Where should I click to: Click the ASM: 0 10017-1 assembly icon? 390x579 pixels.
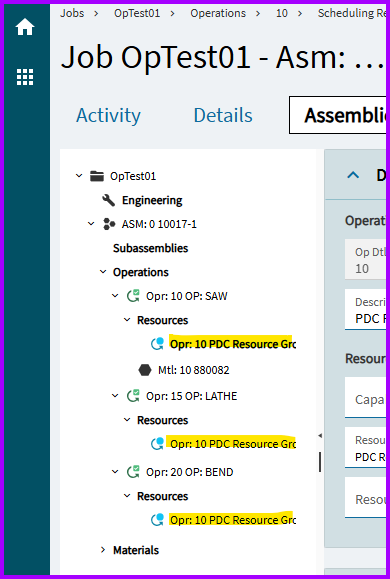pyautogui.click(x=109, y=224)
